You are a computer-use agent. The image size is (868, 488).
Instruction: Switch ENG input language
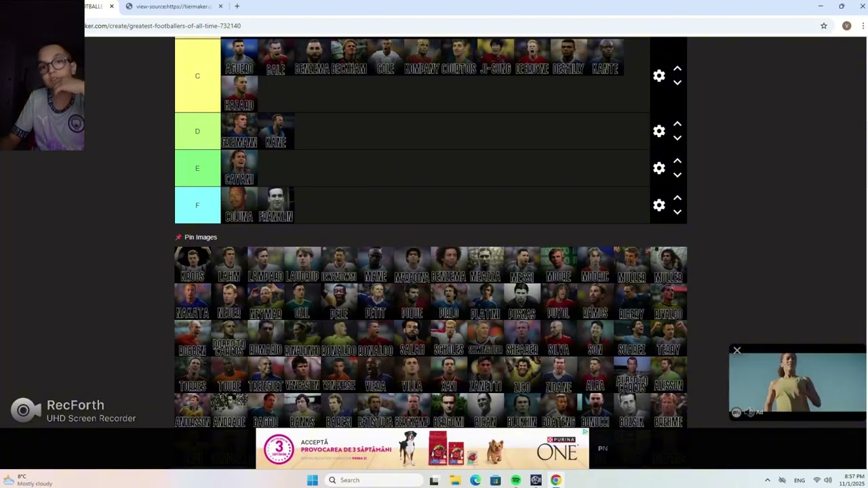pyautogui.click(x=800, y=480)
